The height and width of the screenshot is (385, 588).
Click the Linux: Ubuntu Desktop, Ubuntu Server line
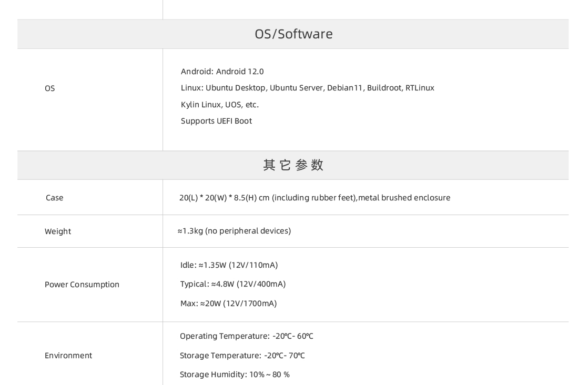tap(308, 88)
